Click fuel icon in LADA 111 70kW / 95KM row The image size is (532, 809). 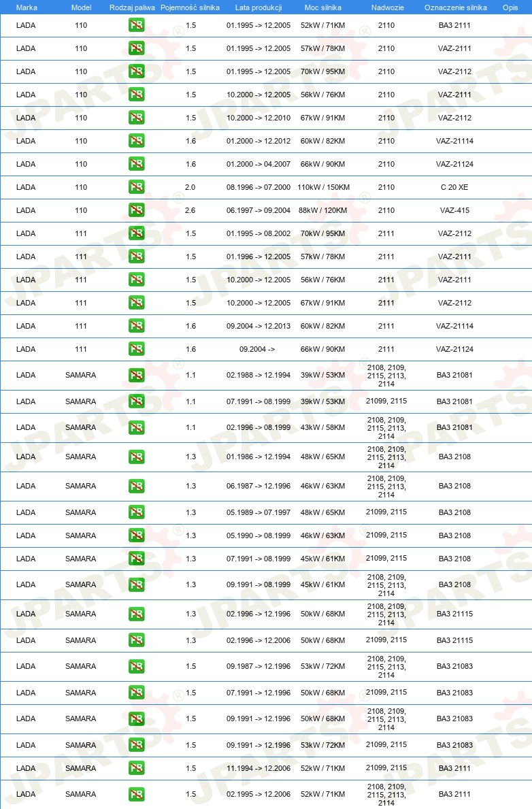(x=136, y=233)
